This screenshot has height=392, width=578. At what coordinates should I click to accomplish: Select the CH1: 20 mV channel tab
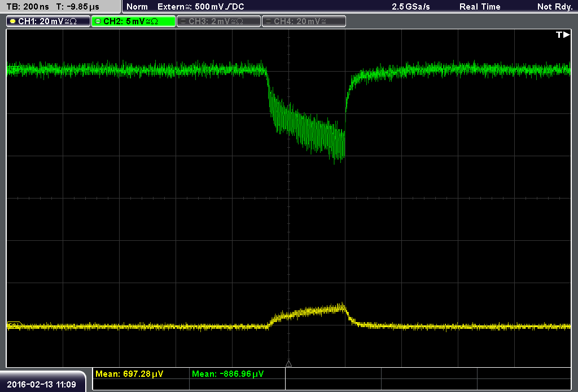click(49, 21)
